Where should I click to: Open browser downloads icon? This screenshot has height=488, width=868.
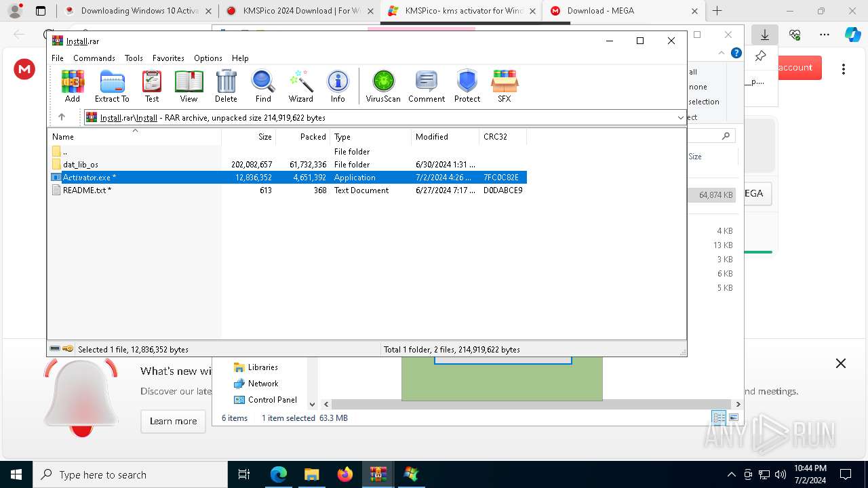tap(765, 35)
